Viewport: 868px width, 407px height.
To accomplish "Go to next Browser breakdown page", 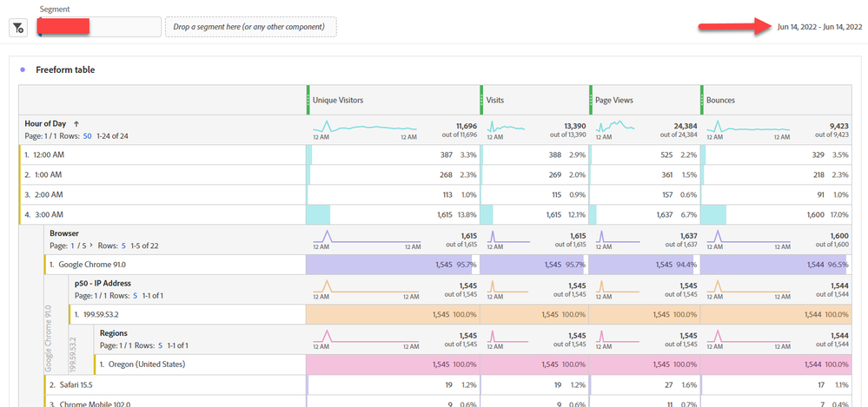I will [90, 245].
